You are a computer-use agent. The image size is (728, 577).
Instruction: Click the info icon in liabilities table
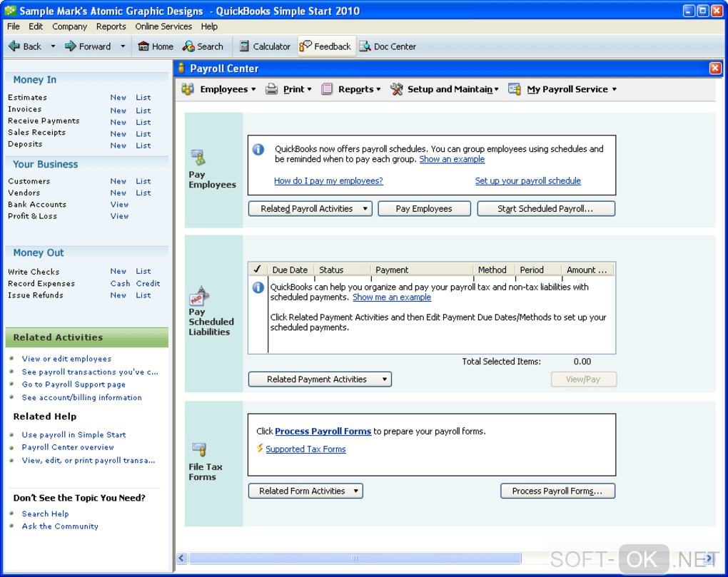(x=258, y=287)
